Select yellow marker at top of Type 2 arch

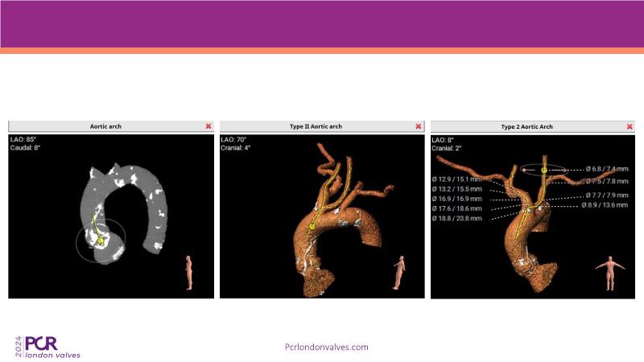tap(544, 170)
